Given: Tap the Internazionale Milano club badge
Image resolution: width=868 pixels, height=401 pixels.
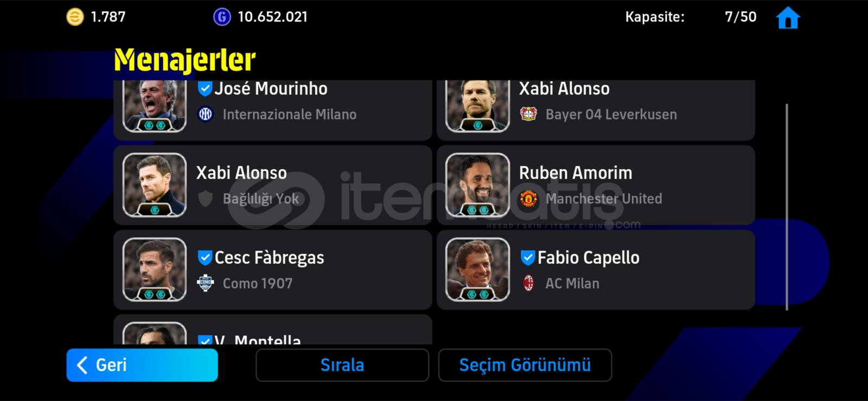Looking at the screenshot, I should pos(205,114).
